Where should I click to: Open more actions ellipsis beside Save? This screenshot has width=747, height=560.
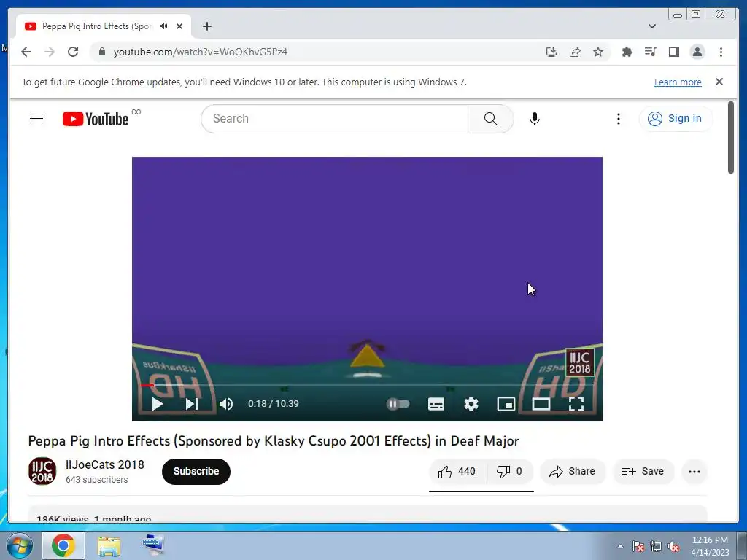[694, 472]
